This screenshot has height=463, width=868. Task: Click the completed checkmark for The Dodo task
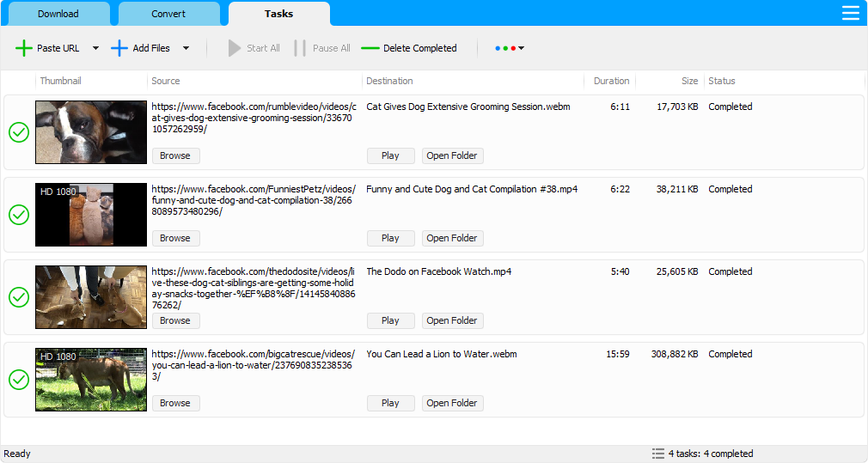click(x=19, y=297)
